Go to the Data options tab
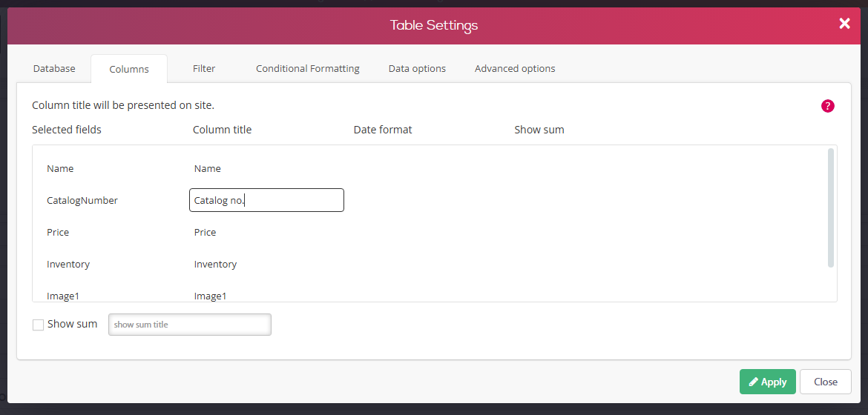Image resolution: width=868 pixels, height=415 pixels. tap(417, 69)
